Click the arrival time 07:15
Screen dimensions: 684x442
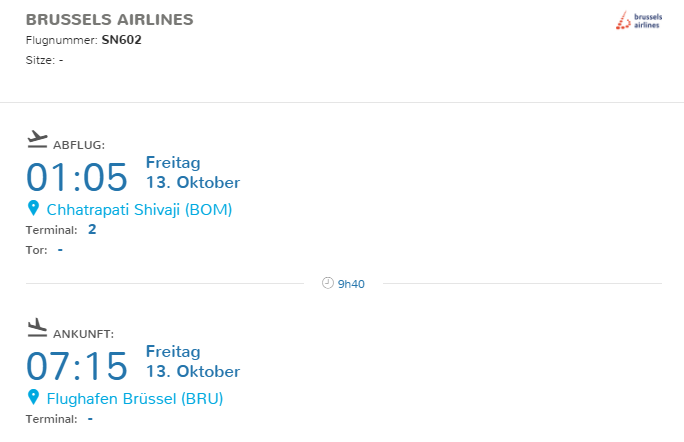[x=77, y=366]
